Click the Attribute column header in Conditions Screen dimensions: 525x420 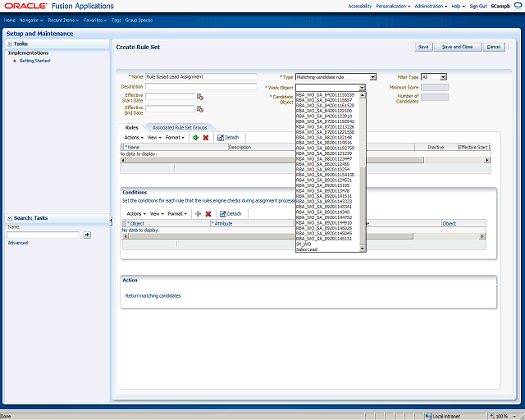pyautogui.click(x=253, y=223)
